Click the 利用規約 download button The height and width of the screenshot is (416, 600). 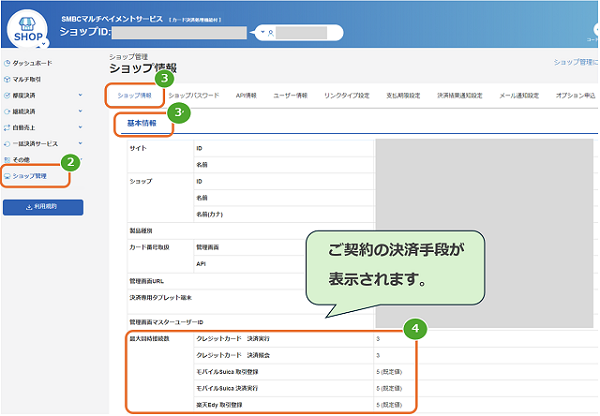click(x=43, y=207)
